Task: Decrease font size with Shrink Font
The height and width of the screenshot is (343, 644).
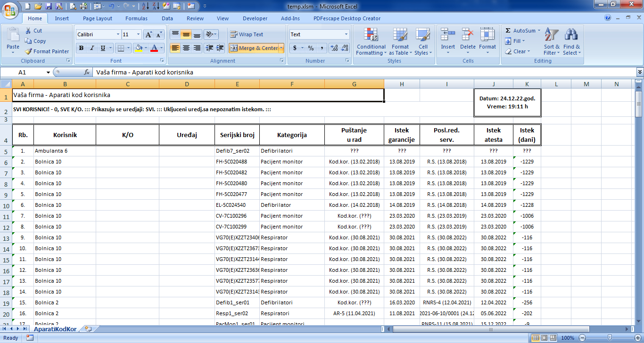Action: point(159,34)
